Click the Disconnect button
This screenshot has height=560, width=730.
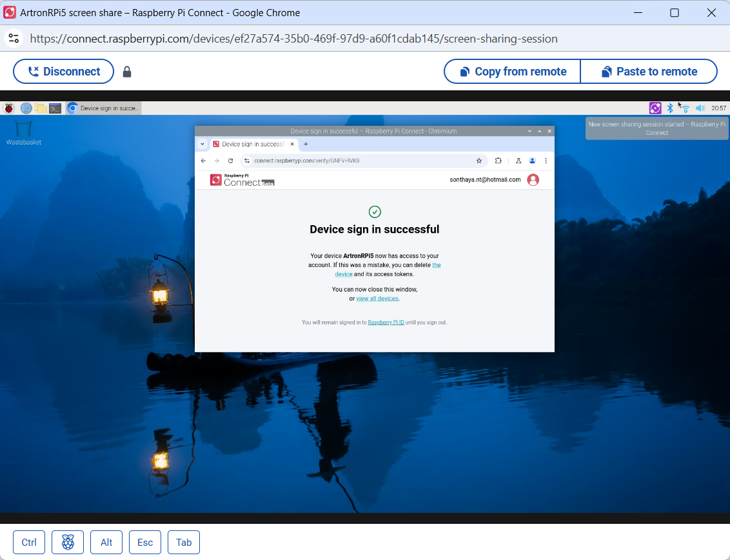pos(63,71)
